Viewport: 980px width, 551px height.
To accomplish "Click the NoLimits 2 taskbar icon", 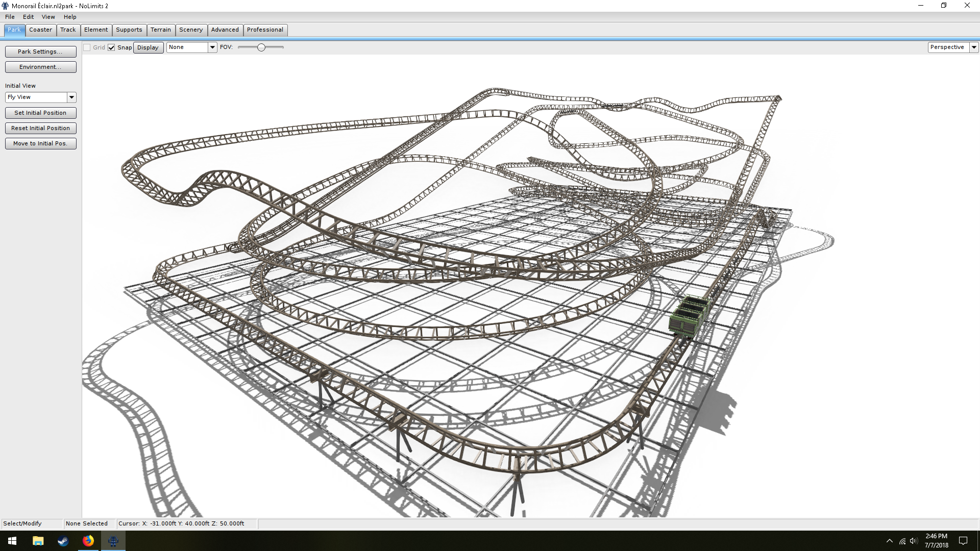I will pyautogui.click(x=113, y=541).
